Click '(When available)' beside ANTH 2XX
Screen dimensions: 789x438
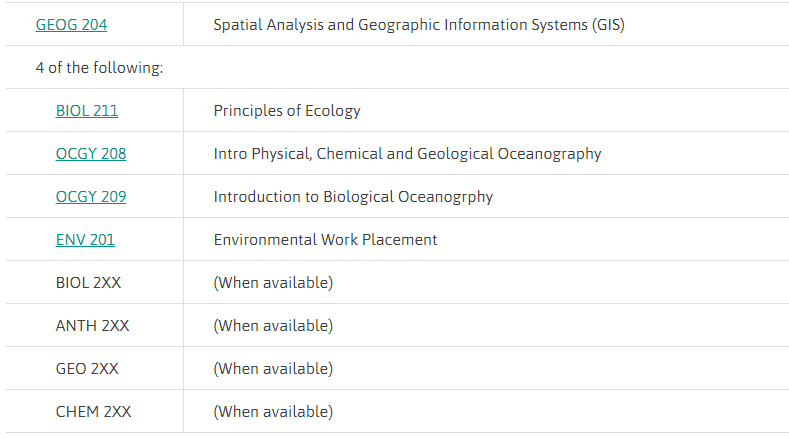(273, 326)
